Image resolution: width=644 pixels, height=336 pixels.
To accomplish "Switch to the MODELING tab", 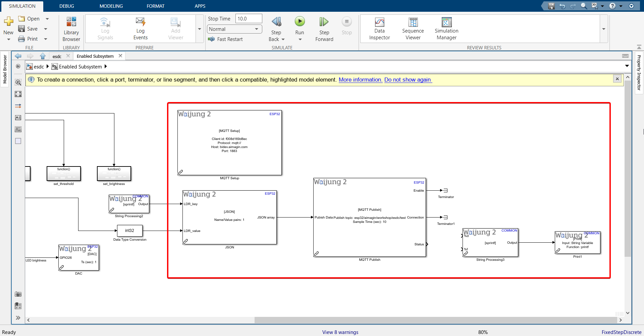I will (x=111, y=6).
